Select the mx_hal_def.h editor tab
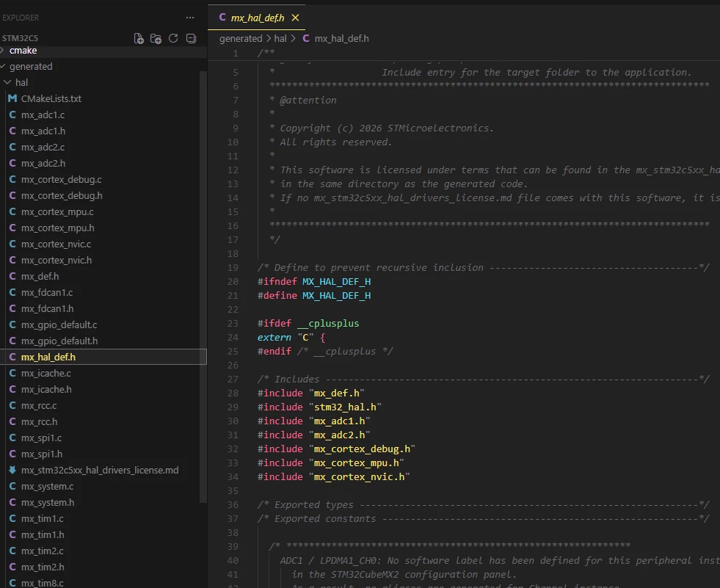Screen dimensions: 720x588 point(256,18)
